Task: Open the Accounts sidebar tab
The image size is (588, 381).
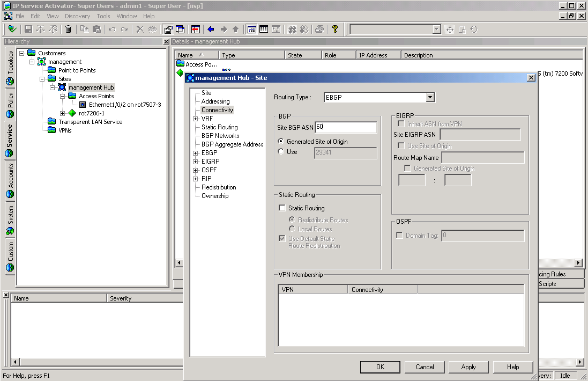Action: (x=10, y=180)
